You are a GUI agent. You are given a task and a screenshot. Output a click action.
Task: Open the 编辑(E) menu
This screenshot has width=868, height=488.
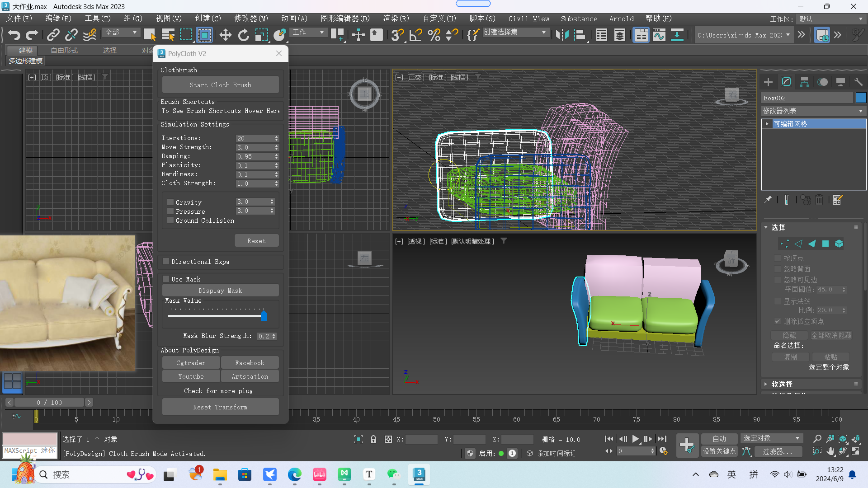click(58, 19)
